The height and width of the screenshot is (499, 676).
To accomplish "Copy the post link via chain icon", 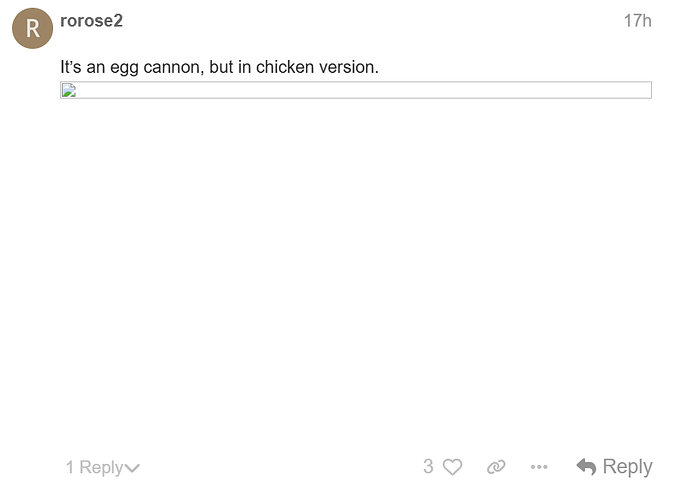I will (496, 467).
